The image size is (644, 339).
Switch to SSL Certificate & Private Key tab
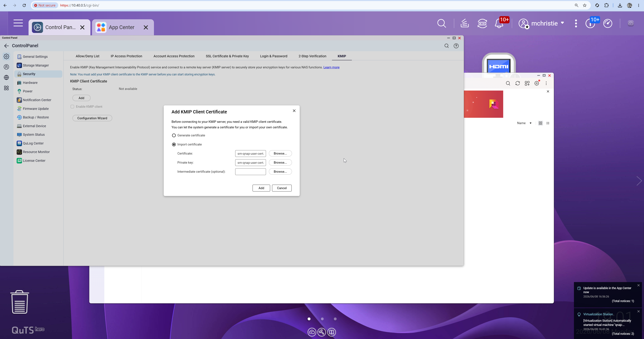(227, 56)
